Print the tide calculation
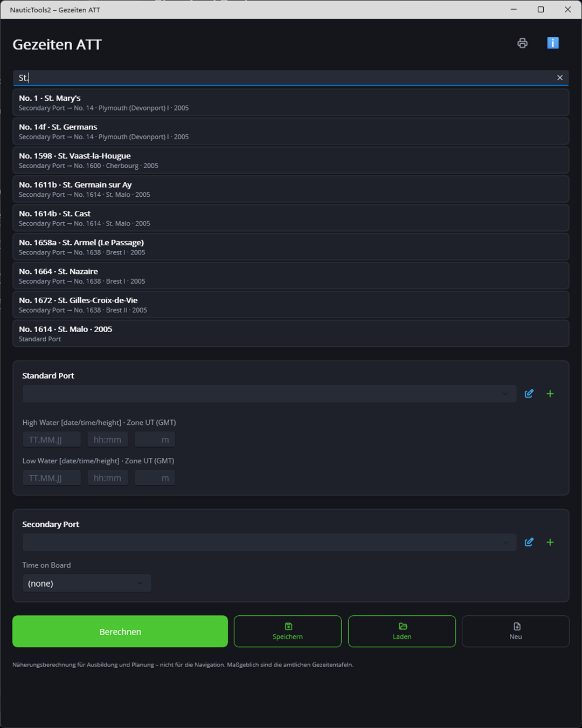 (x=522, y=43)
